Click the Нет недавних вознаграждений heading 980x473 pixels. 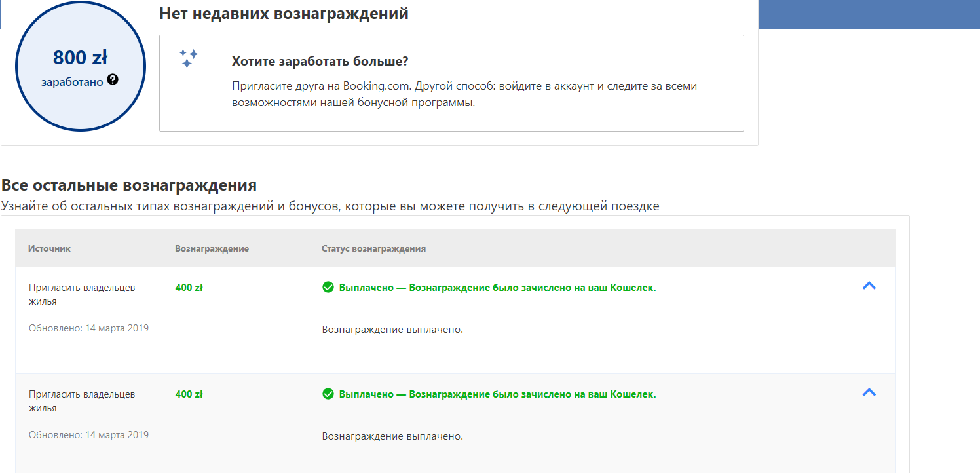click(x=284, y=14)
